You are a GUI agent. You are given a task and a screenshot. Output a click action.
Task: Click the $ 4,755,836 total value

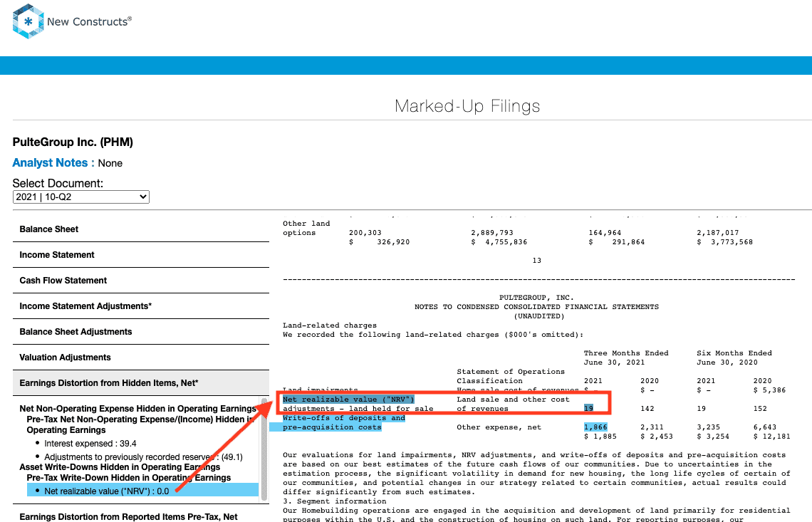499,242
